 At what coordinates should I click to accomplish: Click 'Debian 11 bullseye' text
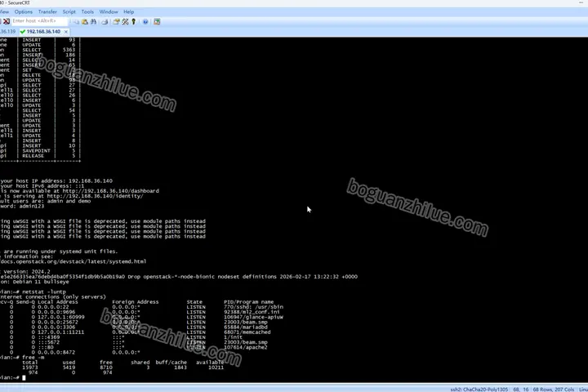41,282
